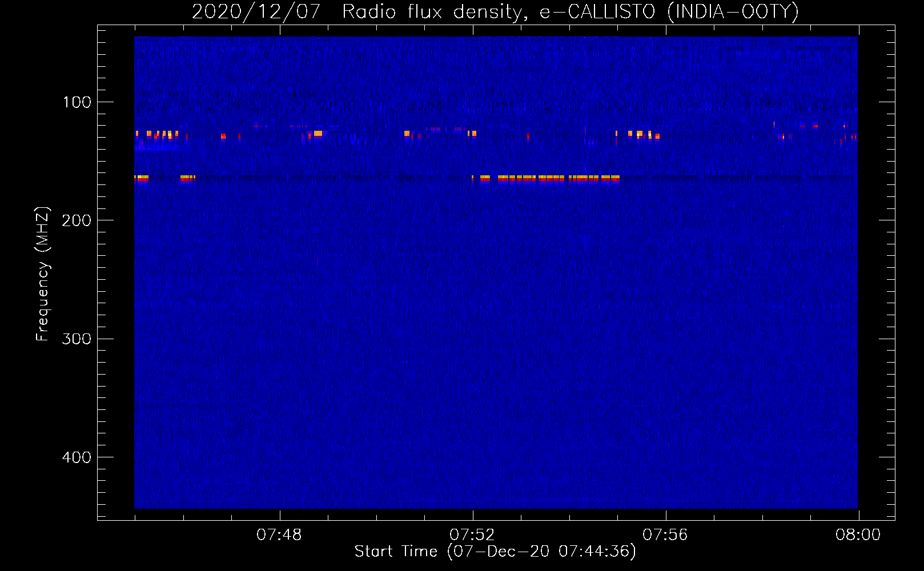Screen dimensions: 924x571
Task: Click the '08:00' time tick label
Action: point(858,535)
